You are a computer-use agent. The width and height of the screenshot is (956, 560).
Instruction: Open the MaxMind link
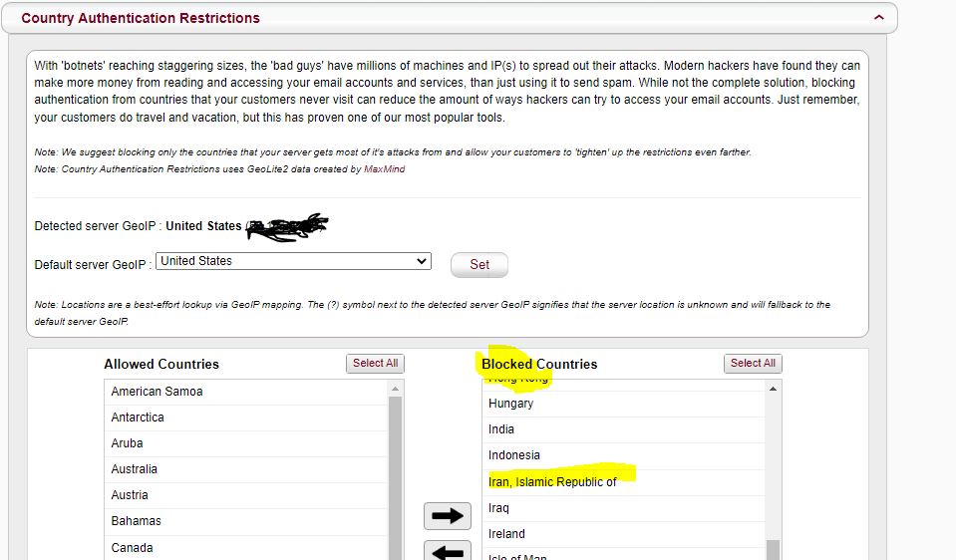384,169
